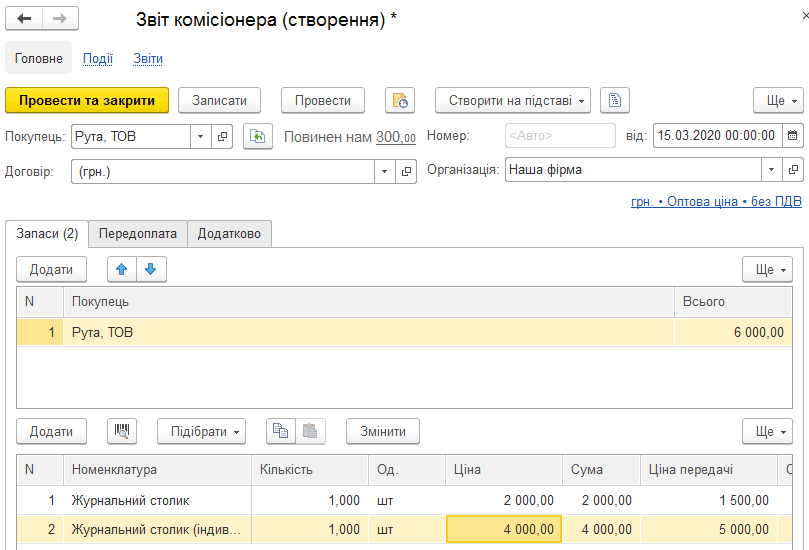Image resolution: width=809 pixels, height=550 pixels.
Task: Click the Номенклатура column header
Action: (157, 470)
